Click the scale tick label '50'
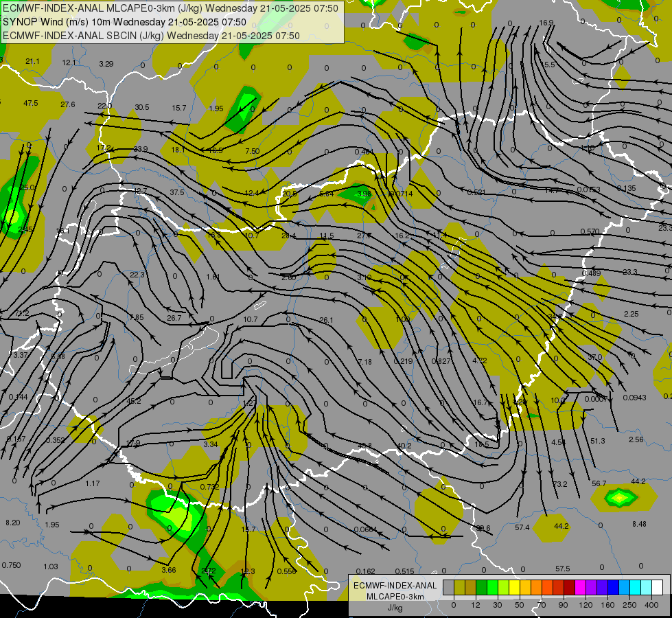Screen dimensions: 672x618 (x=520, y=605)
